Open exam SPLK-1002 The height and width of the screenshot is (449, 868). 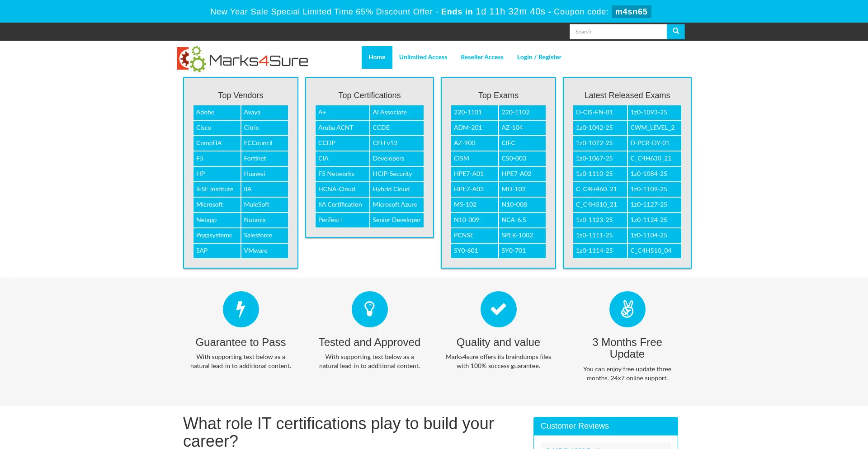coord(522,235)
